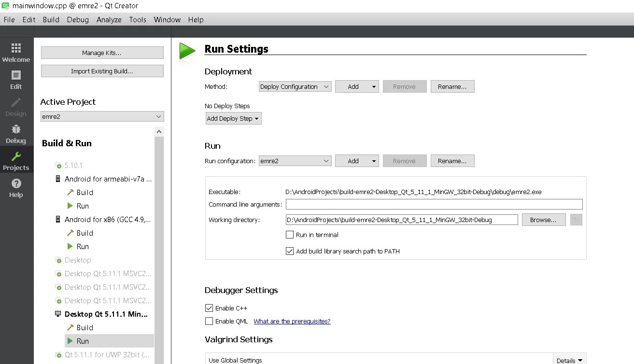This screenshot has width=634, height=364.
Task: Click the monitor icon of Desktop Qt 5.11.1 MinGW kit
Action: click(58, 314)
